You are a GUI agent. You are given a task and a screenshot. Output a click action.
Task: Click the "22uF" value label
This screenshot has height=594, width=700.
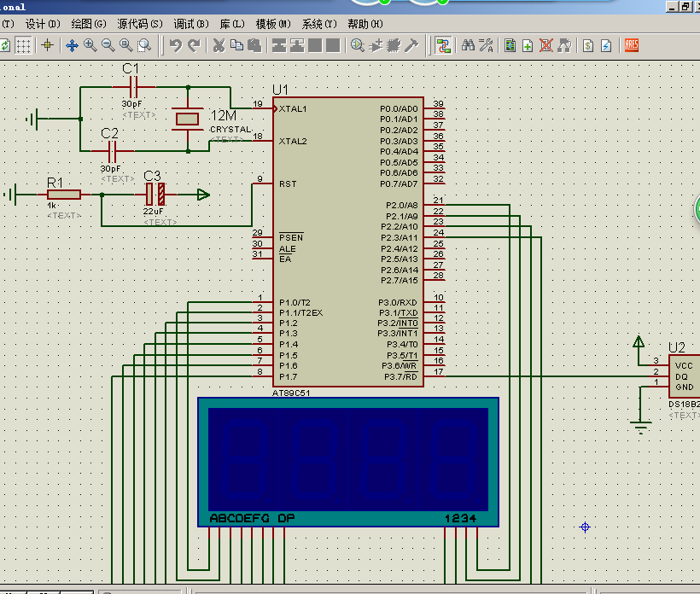pyautogui.click(x=153, y=211)
